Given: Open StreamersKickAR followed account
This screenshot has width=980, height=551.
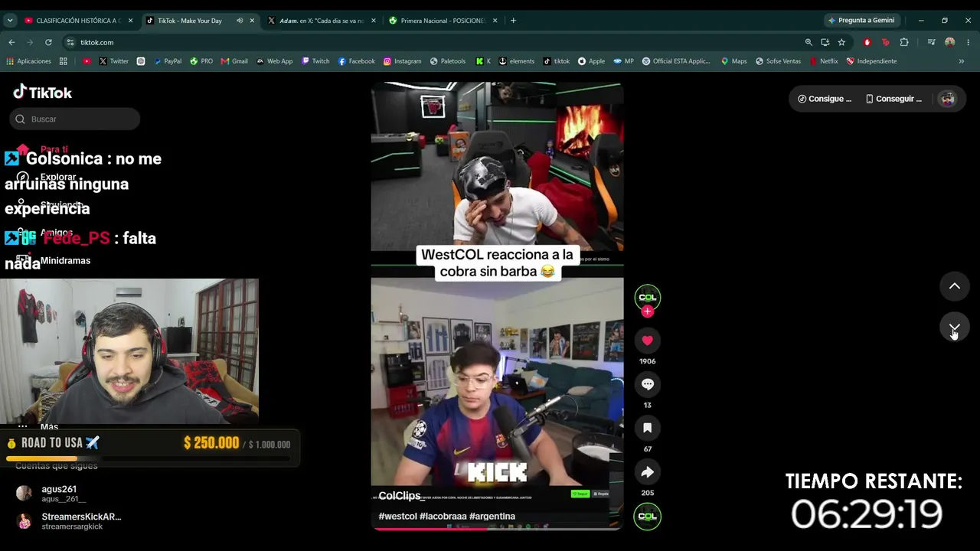Looking at the screenshot, I should tap(69, 521).
